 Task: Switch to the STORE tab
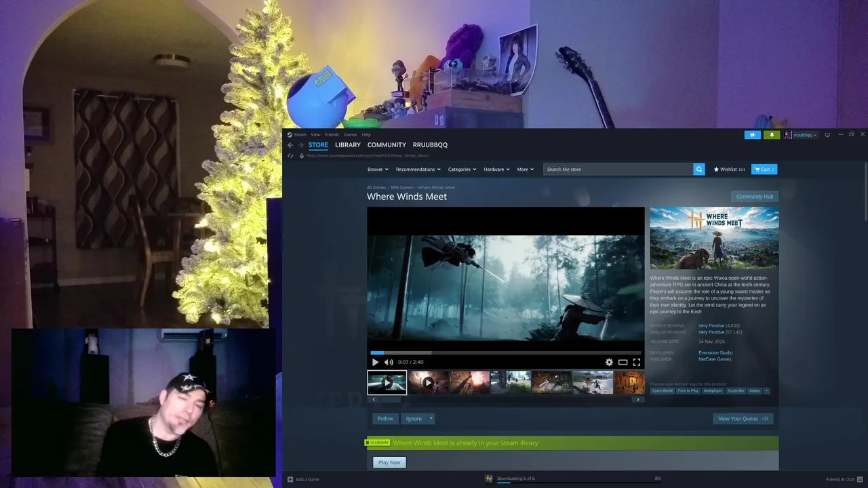(x=318, y=145)
